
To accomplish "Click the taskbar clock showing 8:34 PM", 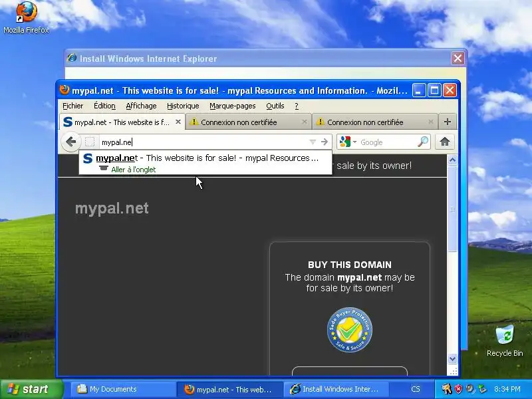I will coord(507,389).
